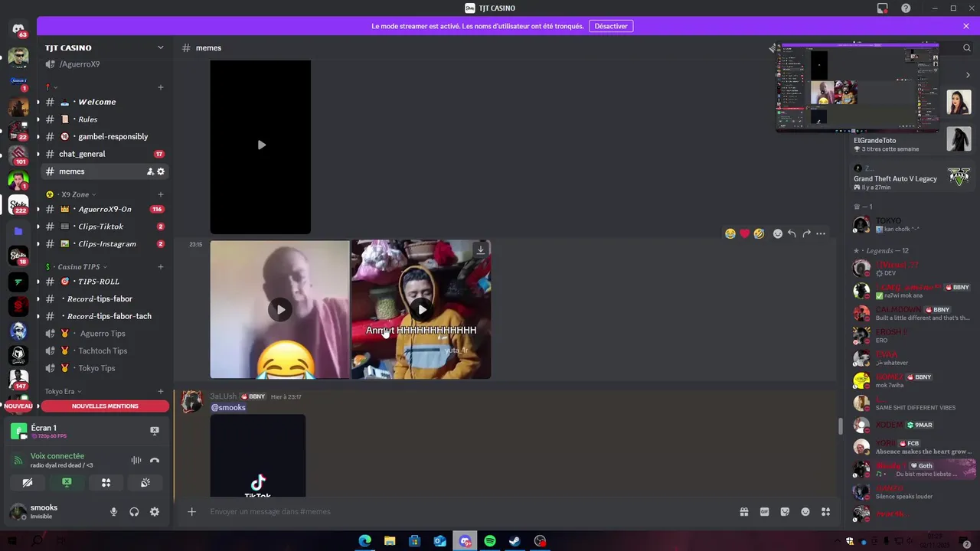The image size is (980, 551).
Task: Edit memes channel settings gear
Action: [x=161, y=171]
